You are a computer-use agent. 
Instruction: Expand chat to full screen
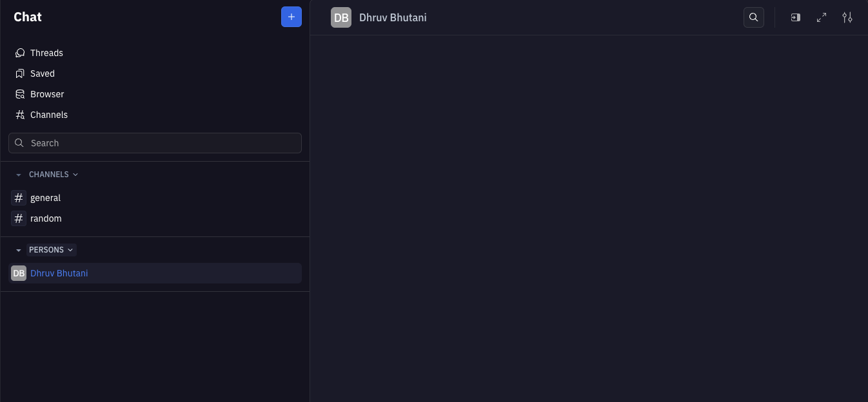point(822,17)
